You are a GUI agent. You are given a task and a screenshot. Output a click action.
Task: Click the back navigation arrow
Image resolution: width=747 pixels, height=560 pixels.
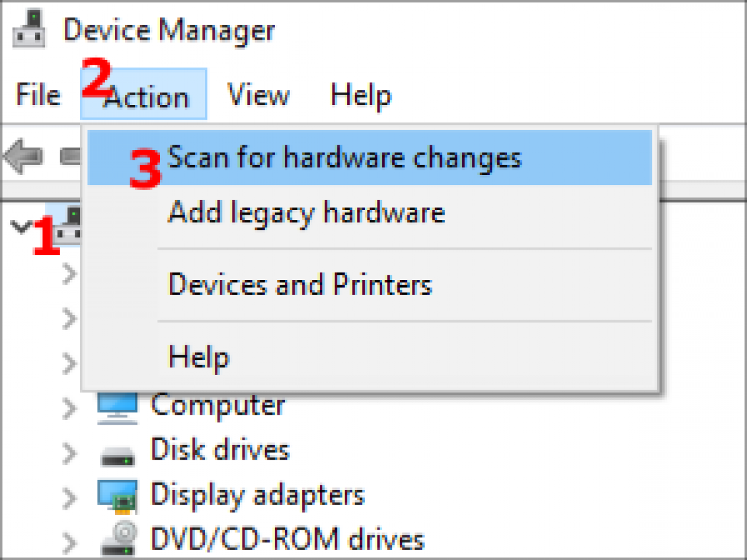[22, 155]
